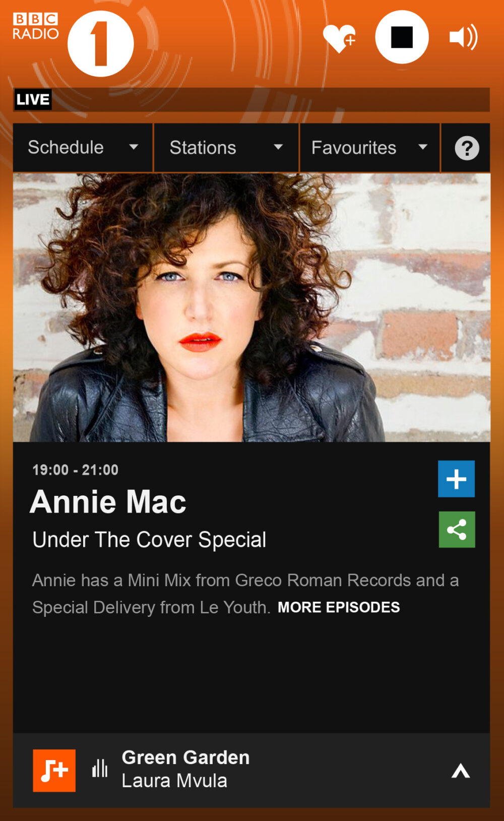Click the MORE EPISODES link
Viewport: 504px width, 821px height.
click(x=339, y=607)
